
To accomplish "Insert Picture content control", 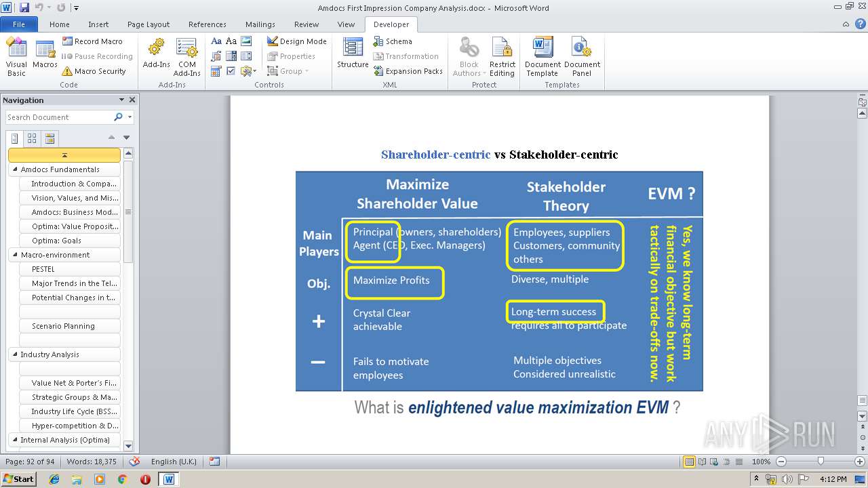I will [246, 41].
